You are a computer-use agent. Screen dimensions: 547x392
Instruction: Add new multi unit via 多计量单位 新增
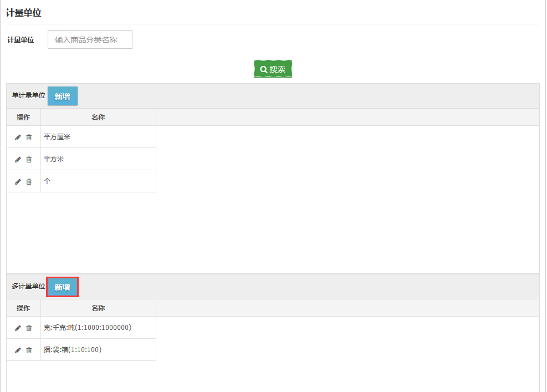coord(62,287)
